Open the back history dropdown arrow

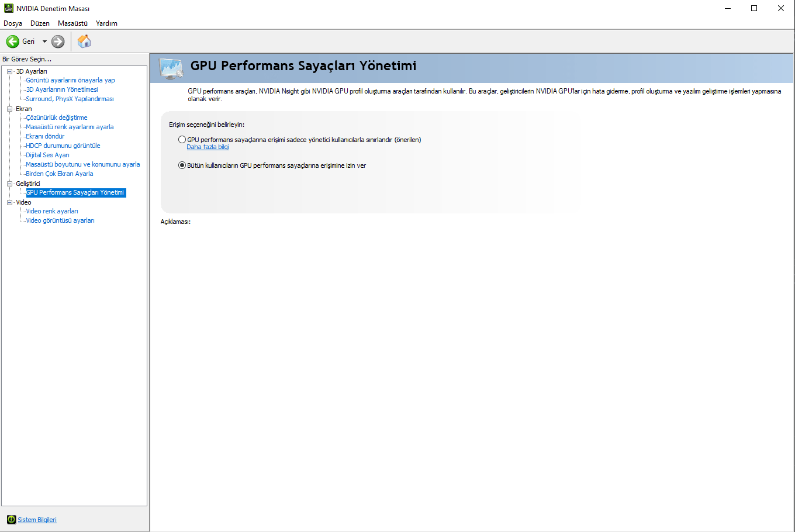44,42
